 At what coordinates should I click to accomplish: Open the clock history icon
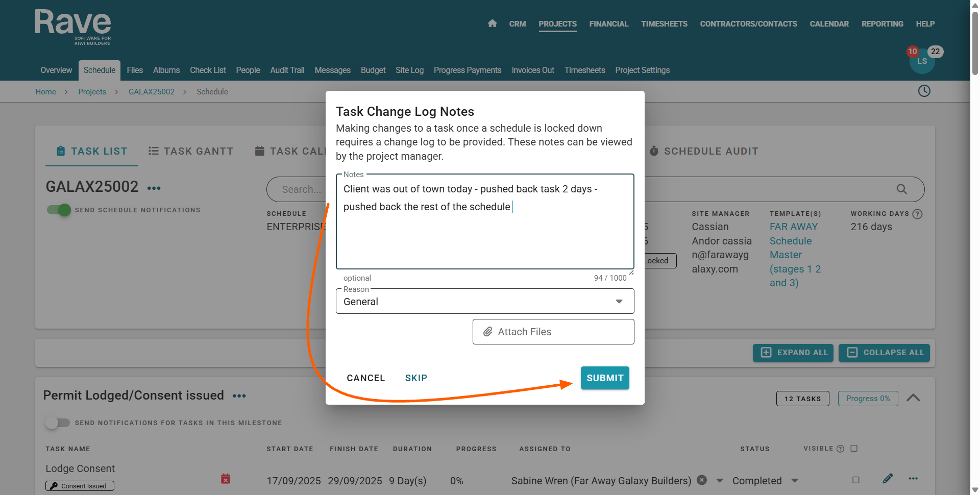pos(924,91)
